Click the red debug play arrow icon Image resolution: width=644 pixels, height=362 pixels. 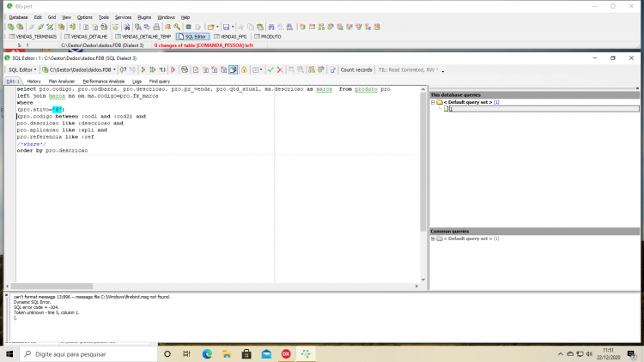[173, 69]
